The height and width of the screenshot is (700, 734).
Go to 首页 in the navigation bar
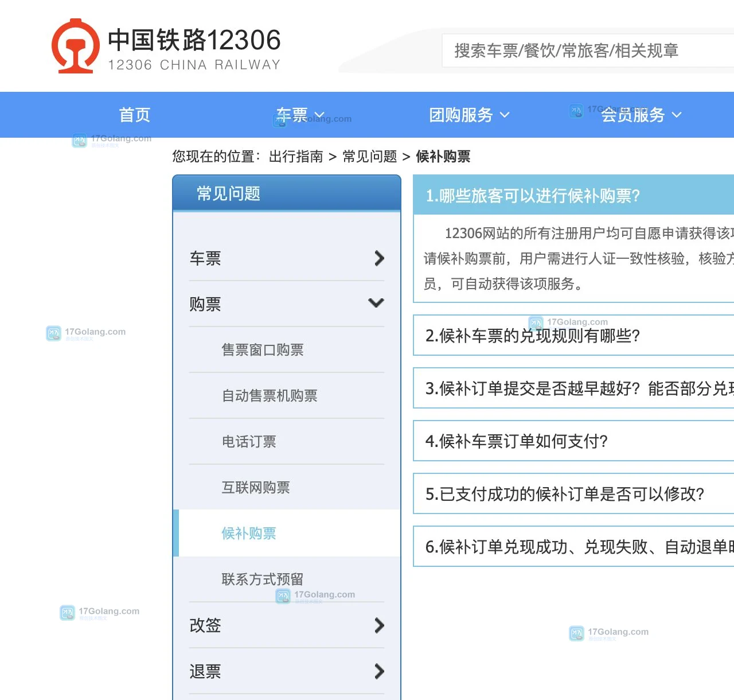[x=135, y=115]
